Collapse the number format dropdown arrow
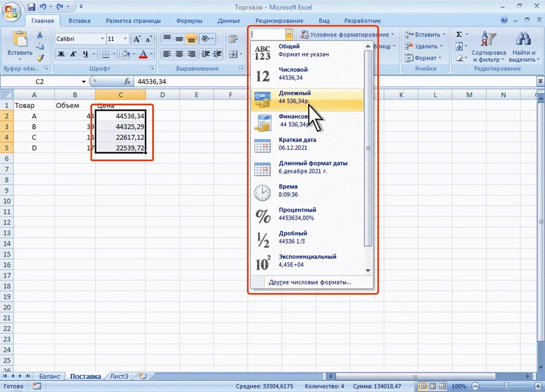This screenshot has height=392, width=545. click(289, 35)
